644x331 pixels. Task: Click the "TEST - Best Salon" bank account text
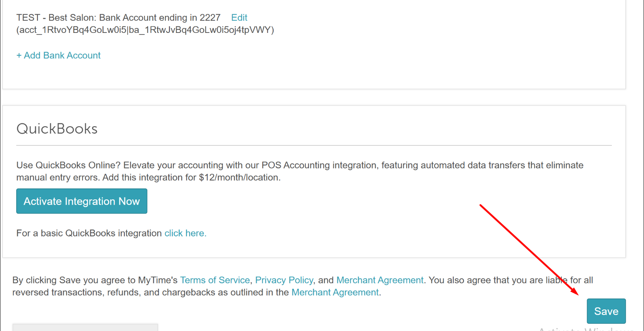pyautogui.click(x=118, y=17)
